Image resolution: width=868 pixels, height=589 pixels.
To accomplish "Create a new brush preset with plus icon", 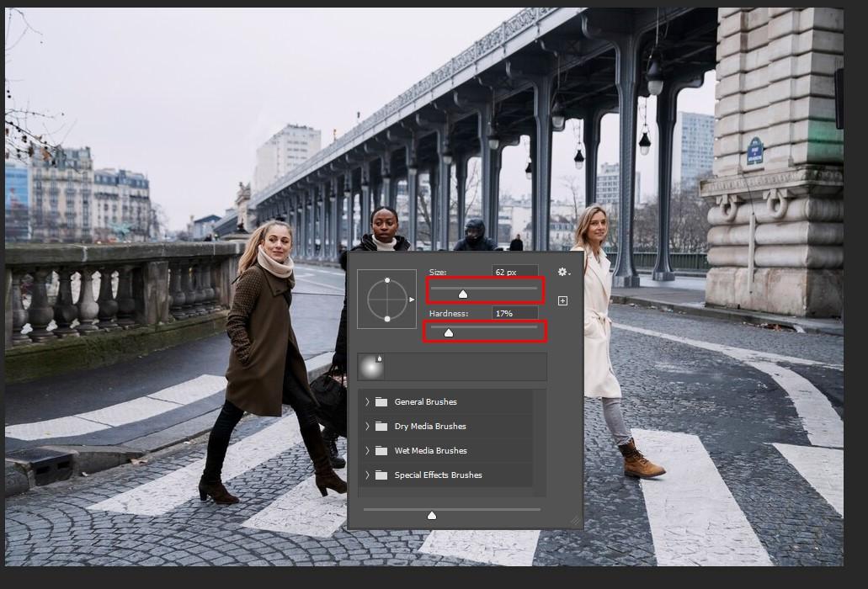I will tap(562, 301).
